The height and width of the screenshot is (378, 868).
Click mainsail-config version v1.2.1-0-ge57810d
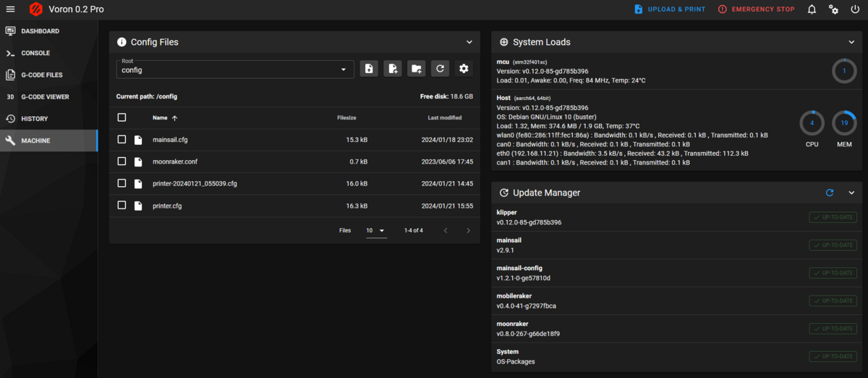tap(523, 278)
